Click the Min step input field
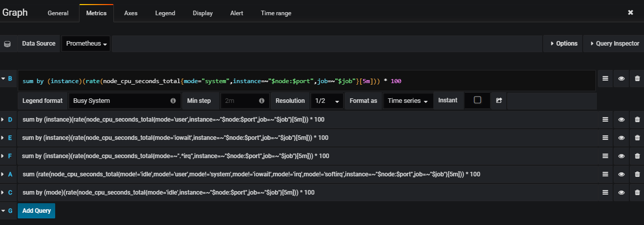 coord(239,101)
